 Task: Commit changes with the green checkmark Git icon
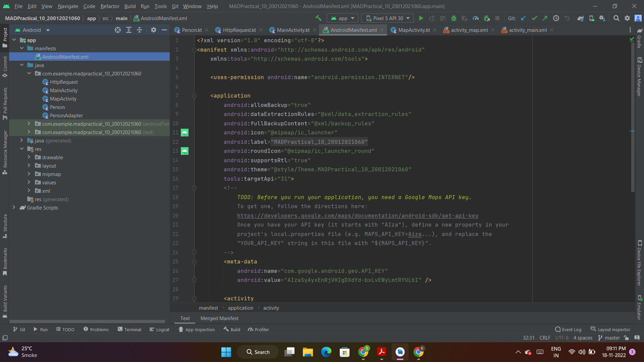(534, 18)
